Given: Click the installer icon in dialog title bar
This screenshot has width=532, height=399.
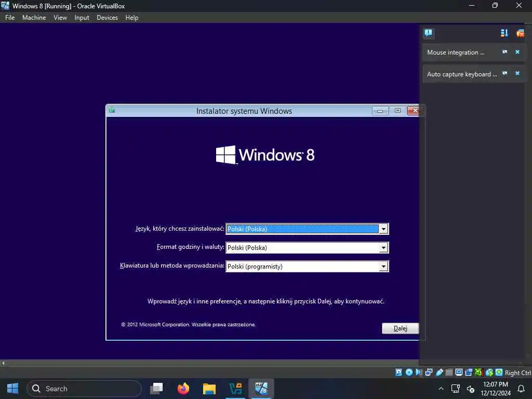Looking at the screenshot, I should [x=112, y=110].
